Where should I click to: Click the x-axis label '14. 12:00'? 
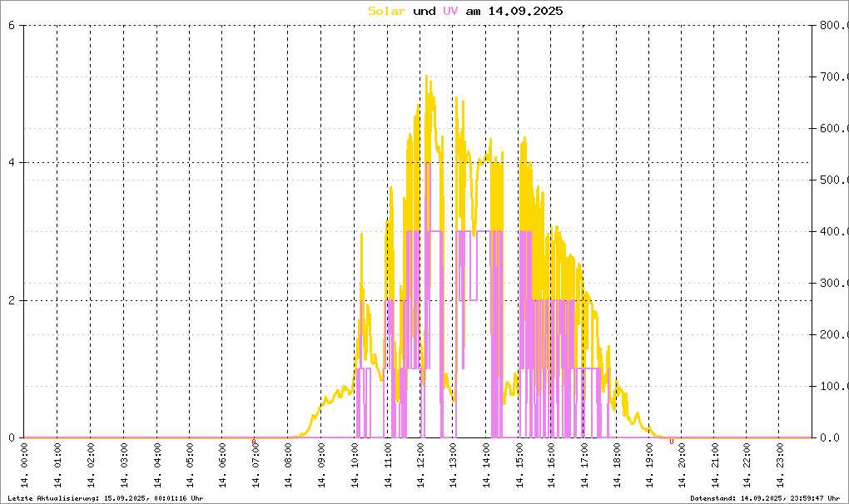[420, 466]
